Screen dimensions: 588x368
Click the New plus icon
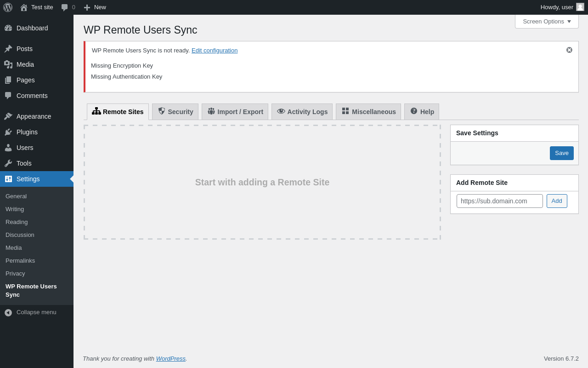pyautogui.click(x=87, y=7)
